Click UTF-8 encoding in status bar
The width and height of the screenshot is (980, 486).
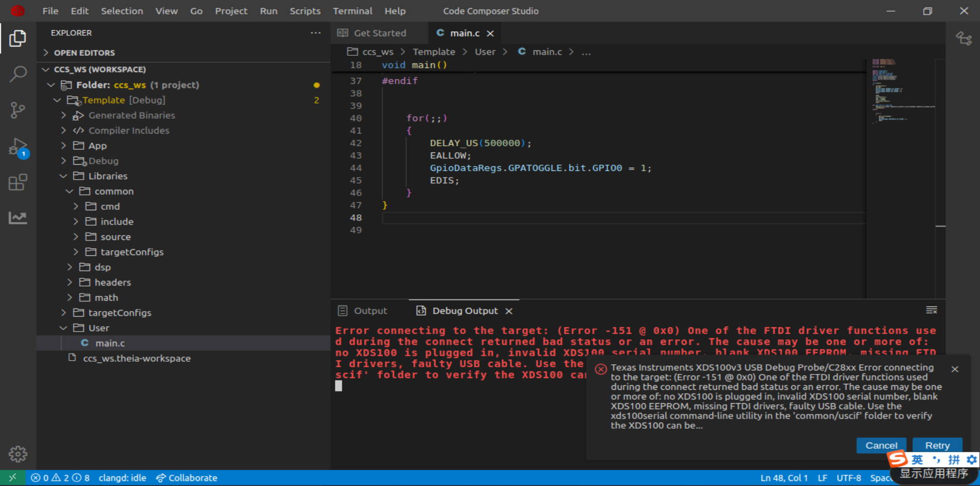(849, 478)
